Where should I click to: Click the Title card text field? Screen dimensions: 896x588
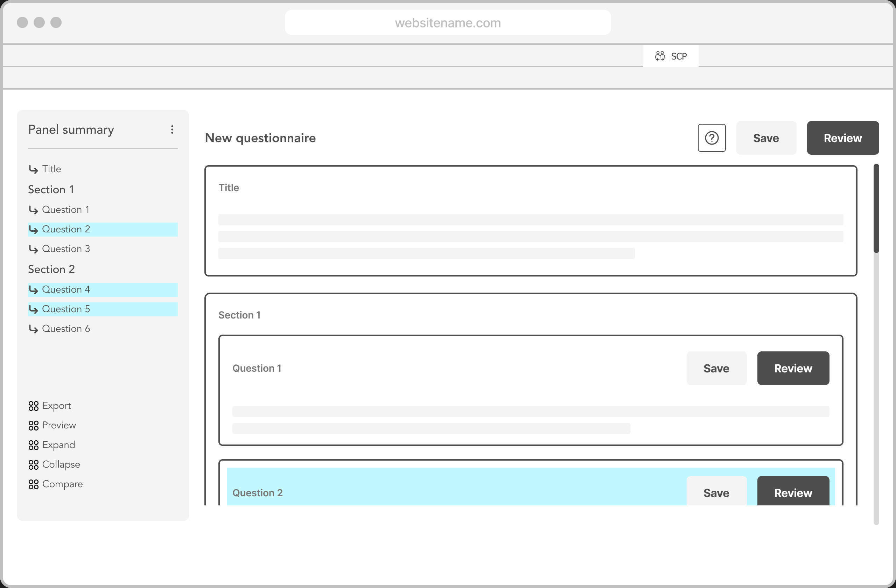(531, 236)
